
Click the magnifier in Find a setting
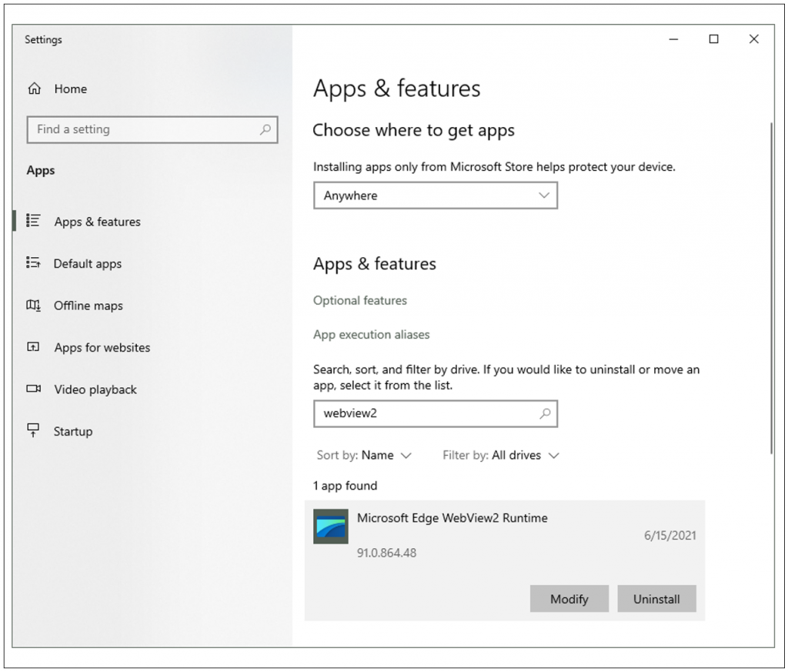click(x=265, y=129)
